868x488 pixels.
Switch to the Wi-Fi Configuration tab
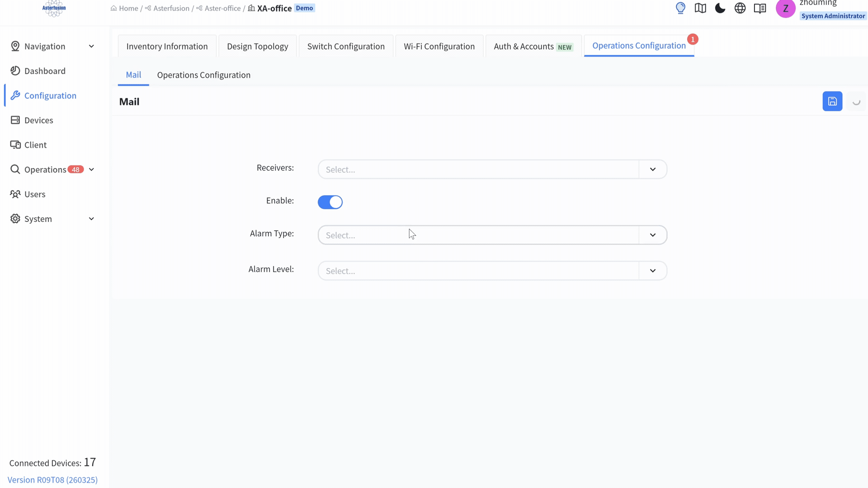click(x=439, y=46)
